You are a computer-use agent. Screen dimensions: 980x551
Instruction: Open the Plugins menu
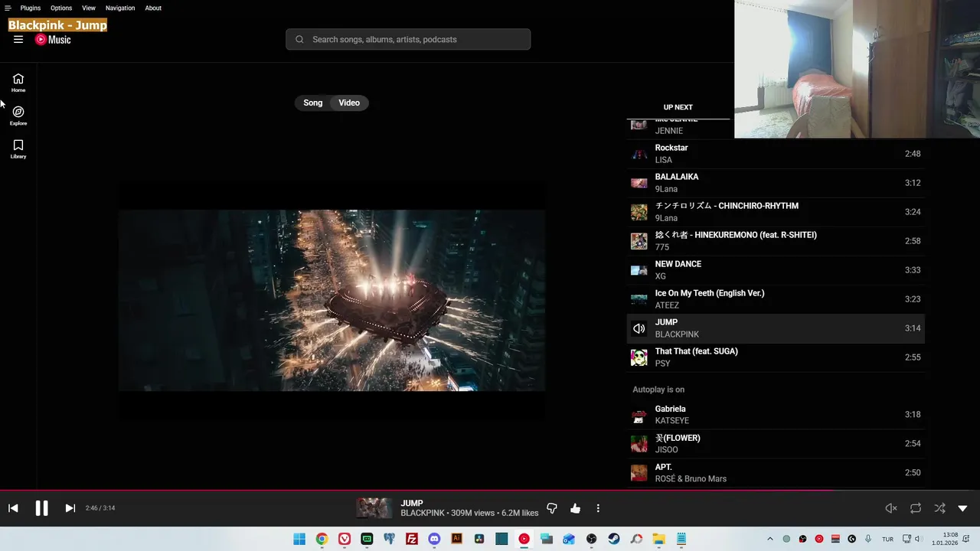(31, 8)
